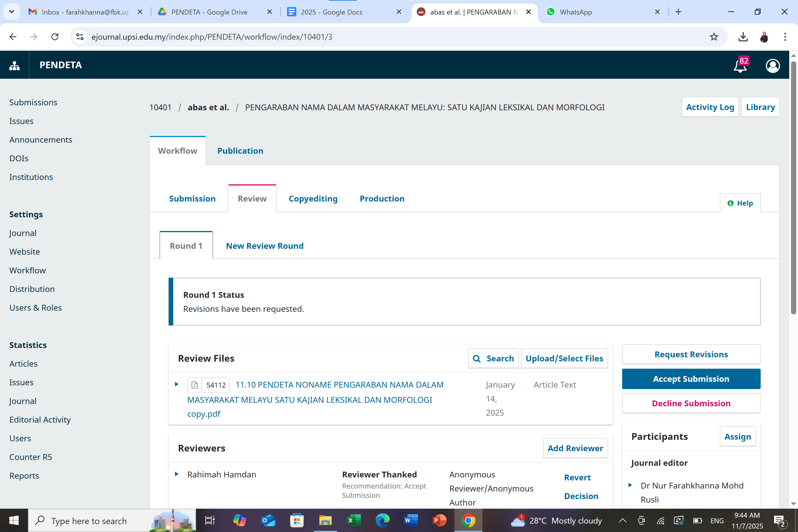This screenshot has width=798, height=532.
Task: Expand the review file 54112 details
Action: coord(176,384)
